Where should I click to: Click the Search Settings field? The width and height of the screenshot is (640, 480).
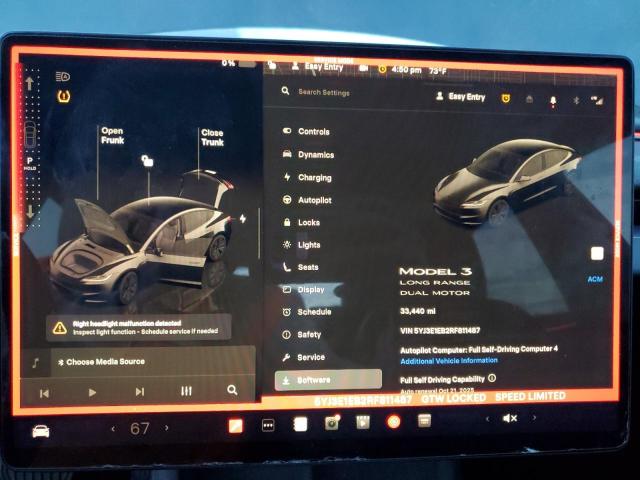324,92
